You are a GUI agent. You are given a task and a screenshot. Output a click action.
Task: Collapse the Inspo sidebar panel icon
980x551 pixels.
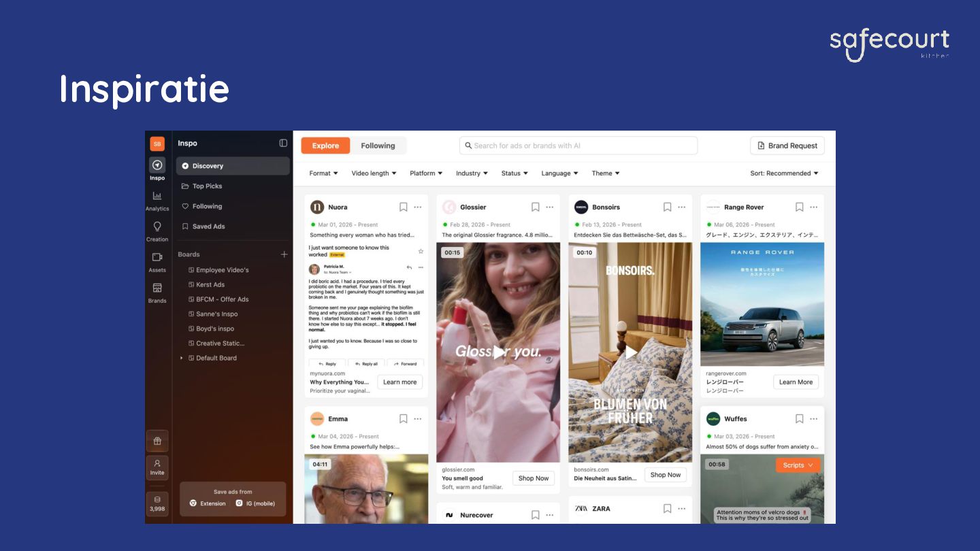(x=283, y=144)
